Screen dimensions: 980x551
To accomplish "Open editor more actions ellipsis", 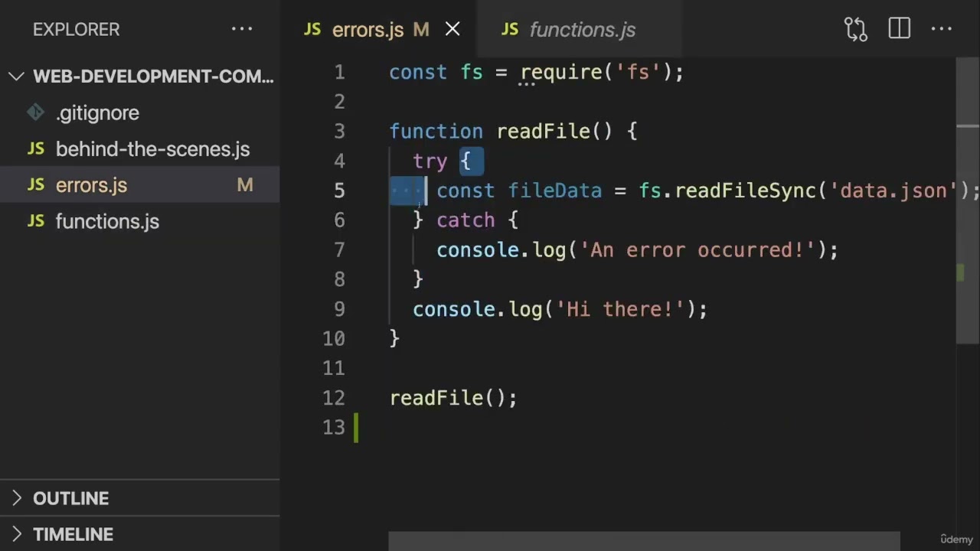I will tap(941, 29).
